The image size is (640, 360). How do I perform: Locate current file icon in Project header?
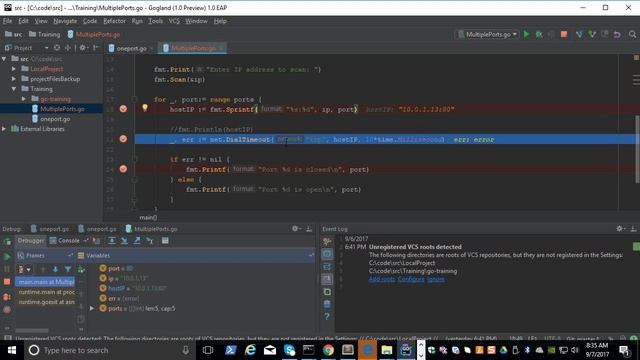57,48
